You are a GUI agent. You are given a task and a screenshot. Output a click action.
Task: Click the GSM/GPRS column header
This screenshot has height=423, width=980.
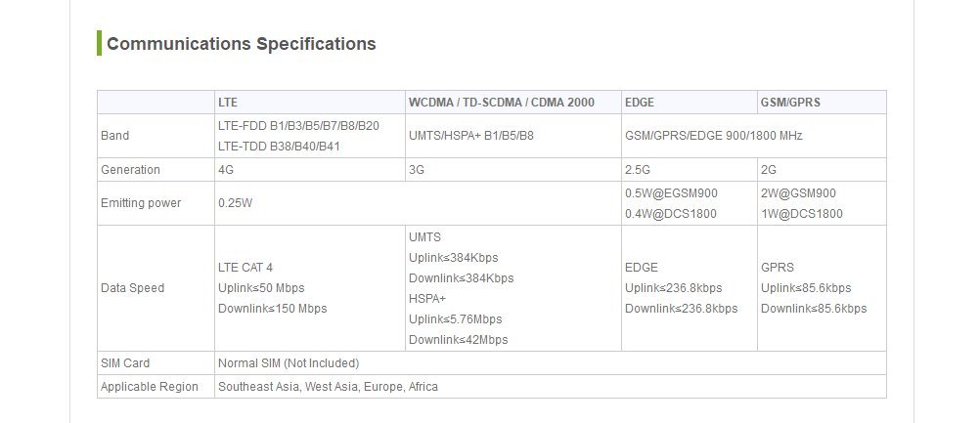pyautogui.click(x=791, y=102)
